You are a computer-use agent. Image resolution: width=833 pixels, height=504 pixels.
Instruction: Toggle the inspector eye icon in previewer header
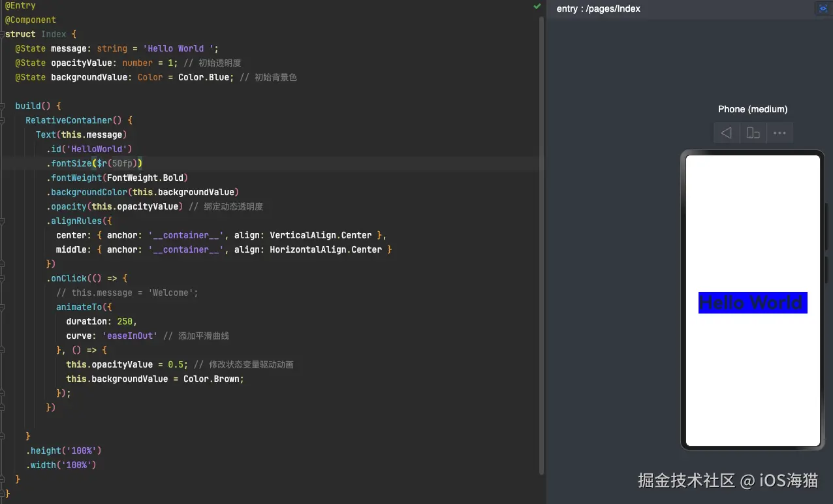[x=823, y=8]
